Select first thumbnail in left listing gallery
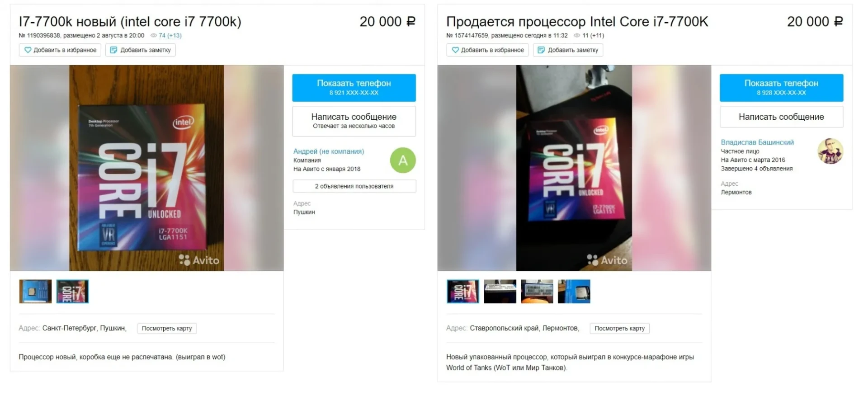This screenshot has width=868, height=405. [35, 292]
